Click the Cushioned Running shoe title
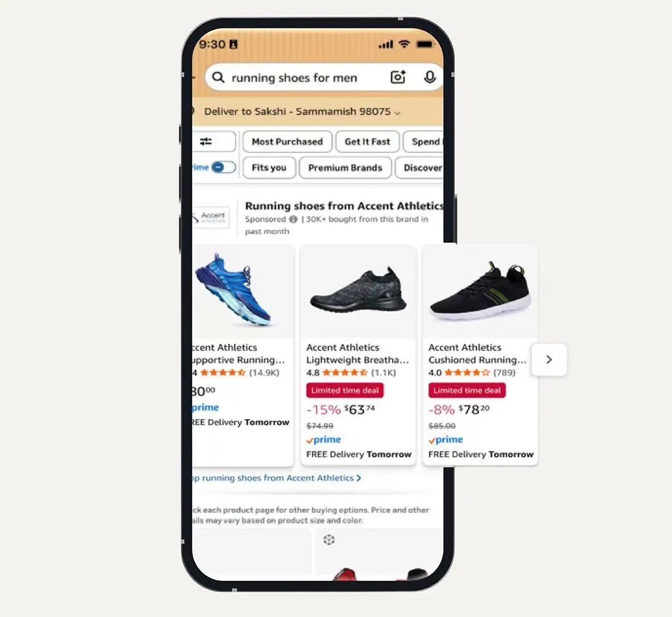The height and width of the screenshot is (617, 672). 477,354
